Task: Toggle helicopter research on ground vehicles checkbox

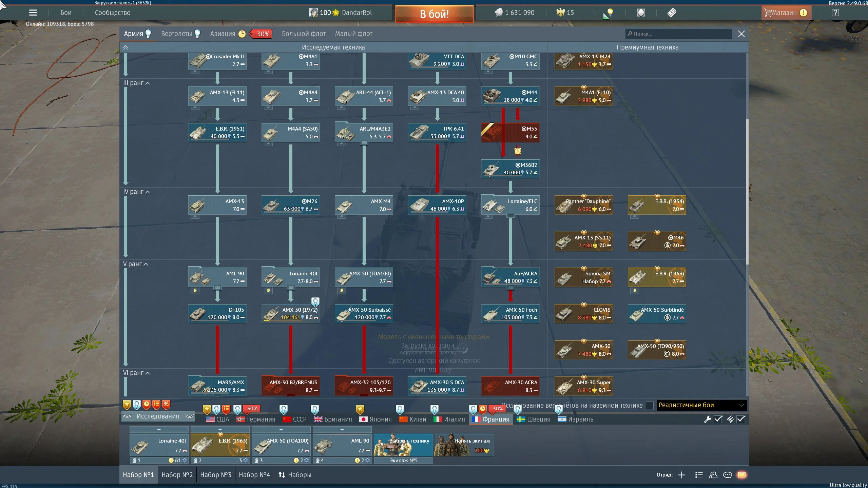Action: pos(650,405)
